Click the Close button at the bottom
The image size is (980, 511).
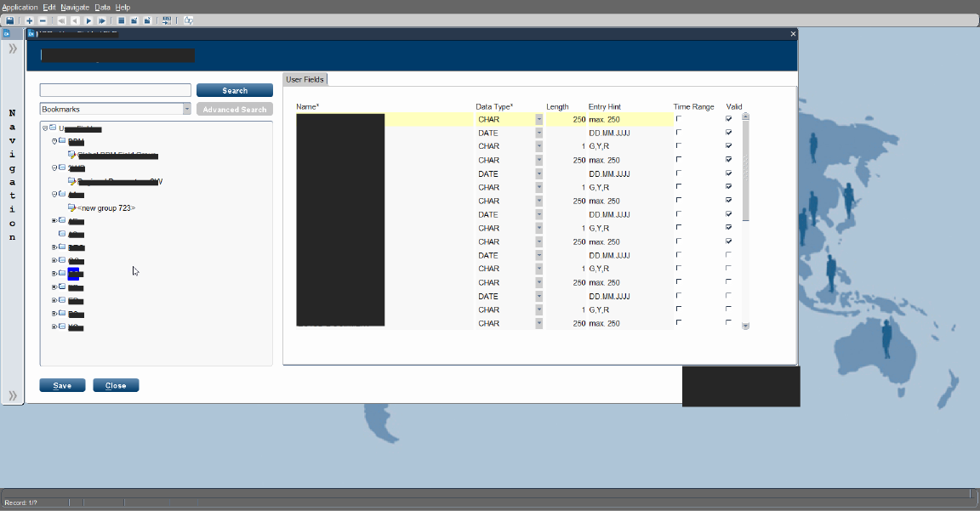116,384
